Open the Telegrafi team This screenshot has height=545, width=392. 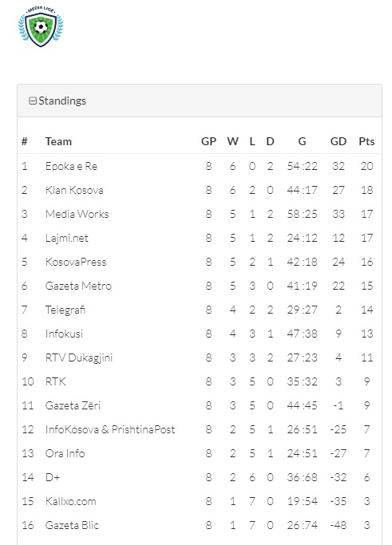coord(65,310)
